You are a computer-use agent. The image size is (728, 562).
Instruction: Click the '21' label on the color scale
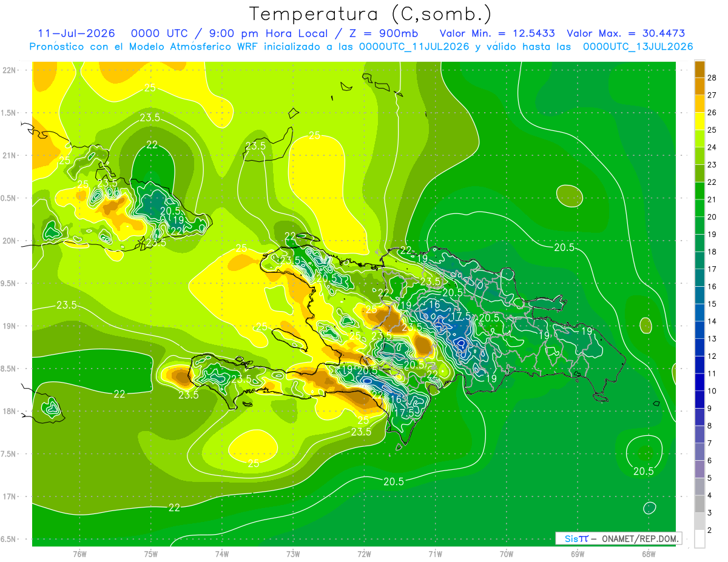[712, 199]
